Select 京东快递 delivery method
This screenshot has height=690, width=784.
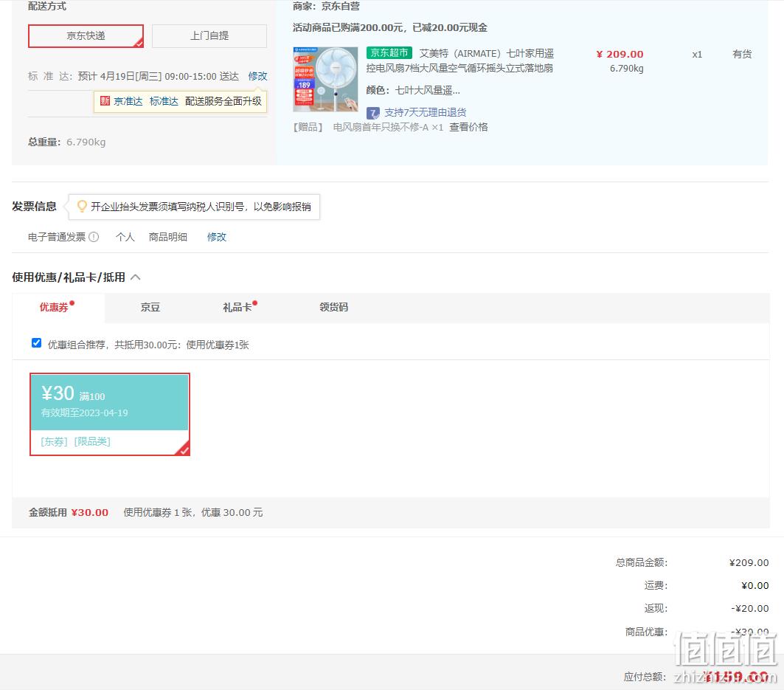[x=86, y=36]
